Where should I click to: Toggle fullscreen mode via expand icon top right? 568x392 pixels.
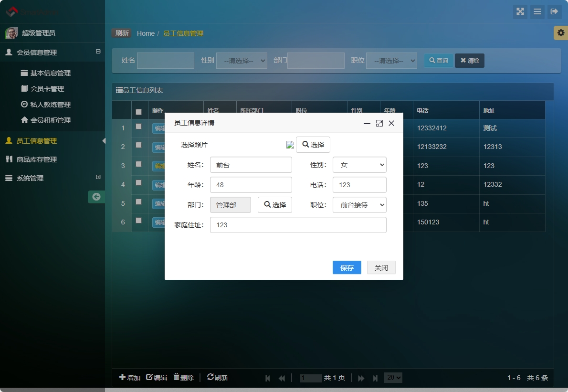[x=520, y=12]
